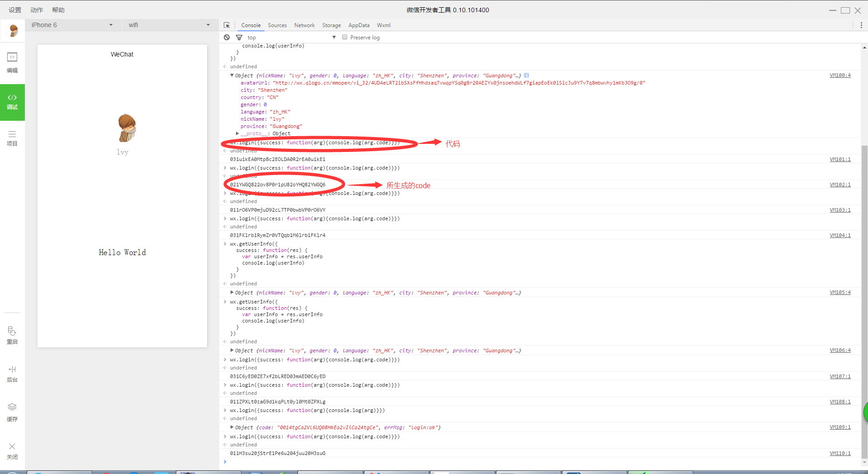
Task: Send app to background with 后台
Action: [x=12, y=374]
